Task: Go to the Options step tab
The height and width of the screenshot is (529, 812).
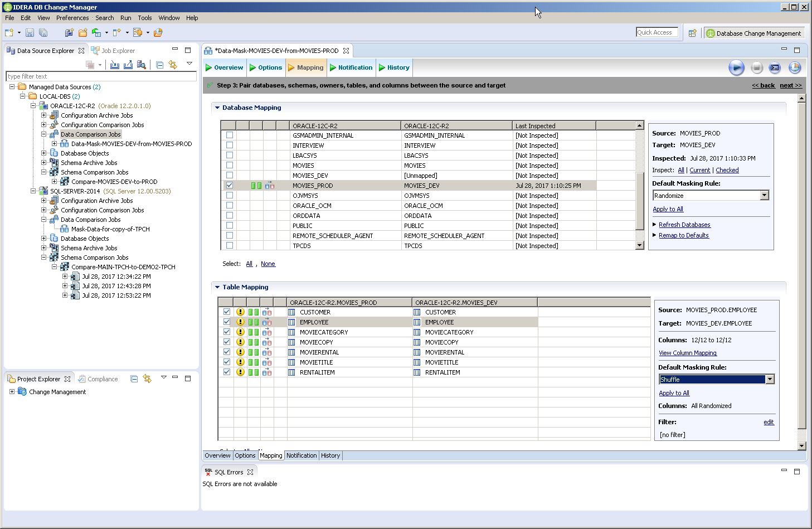Action: coord(266,67)
